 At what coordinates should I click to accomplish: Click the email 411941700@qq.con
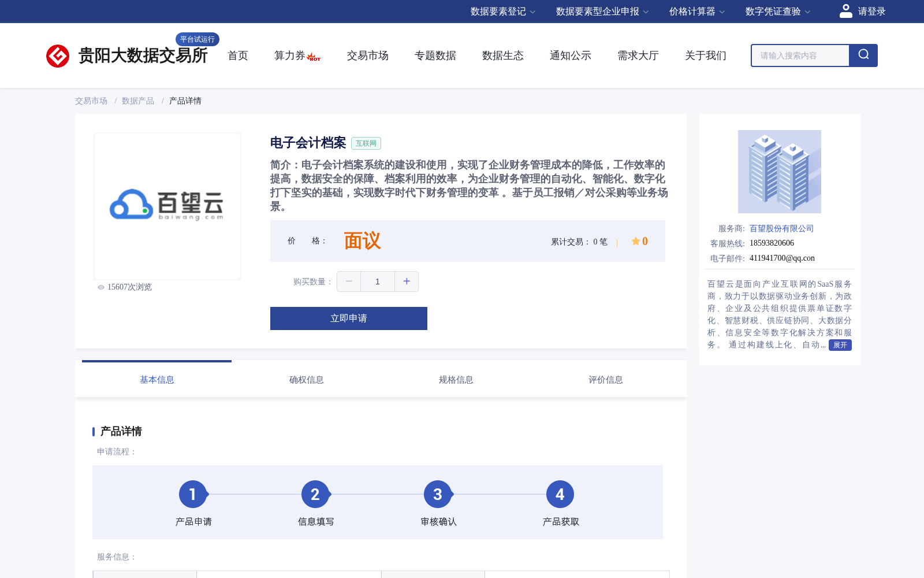(782, 258)
